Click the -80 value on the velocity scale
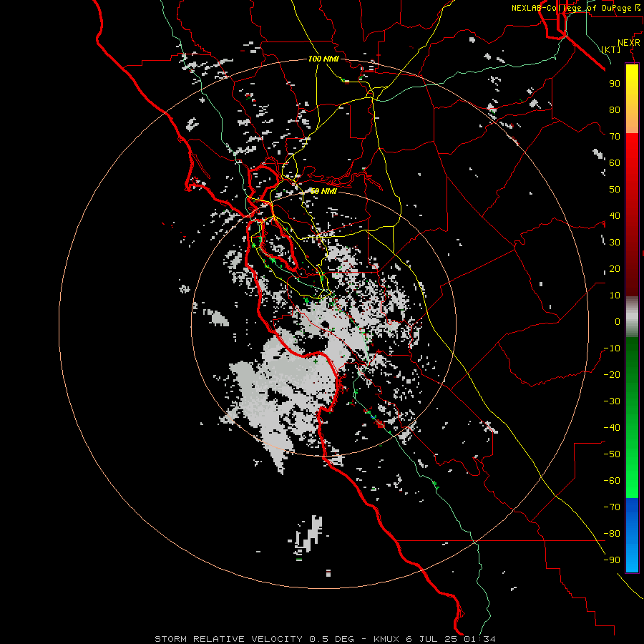644x644 pixels. tap(612, 534)
